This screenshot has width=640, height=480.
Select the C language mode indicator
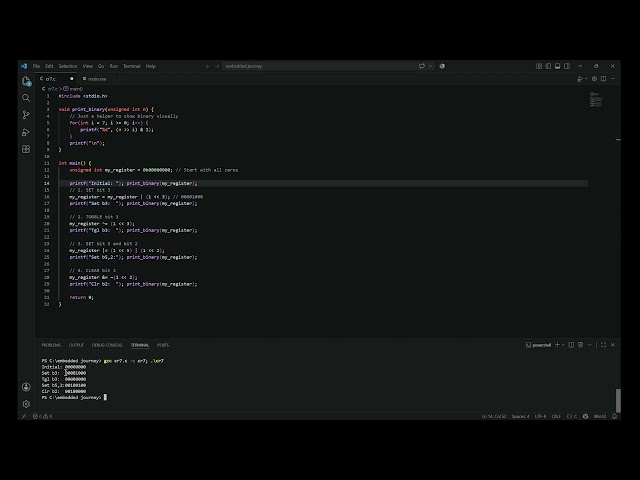tap(572, 416)
